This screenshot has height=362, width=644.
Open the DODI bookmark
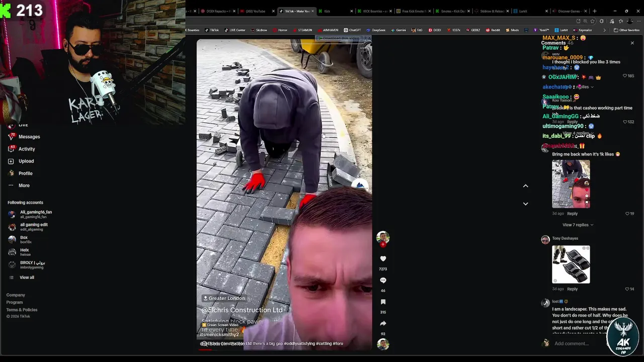[x=435, y=30]
